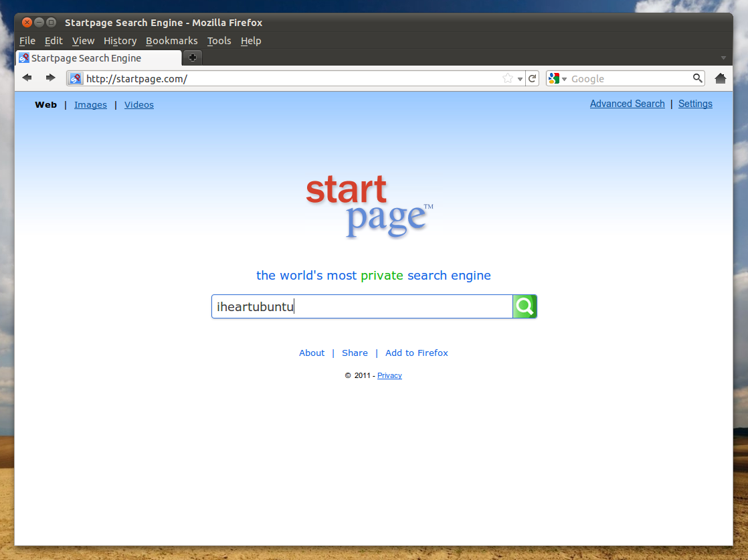Select the Startpage Search Engine tab
Image resolution: width=748 pixels, height=560 pixels.
(x=99, y=58)
